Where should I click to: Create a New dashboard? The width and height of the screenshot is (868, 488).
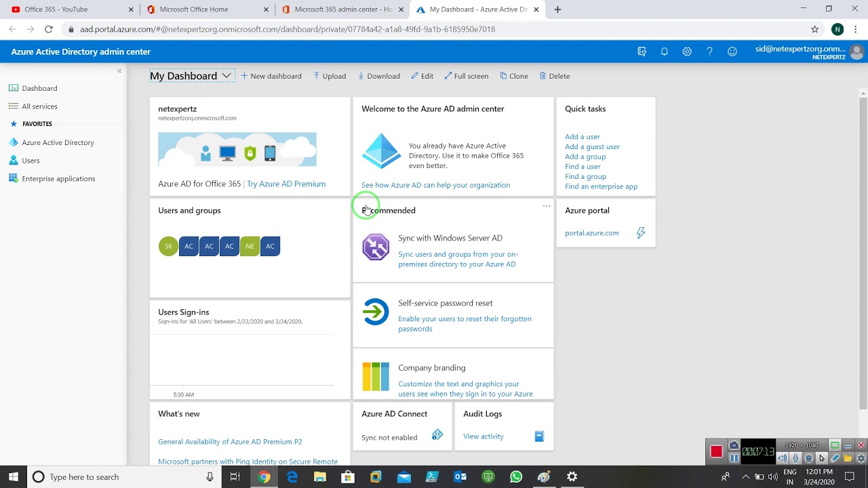pos(271,76)
